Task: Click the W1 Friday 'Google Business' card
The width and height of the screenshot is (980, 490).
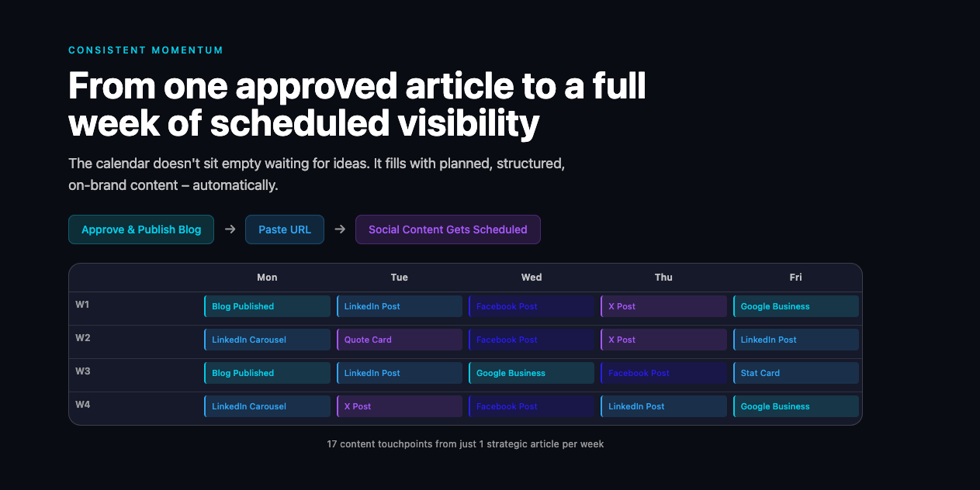Action: coord(795,305)
